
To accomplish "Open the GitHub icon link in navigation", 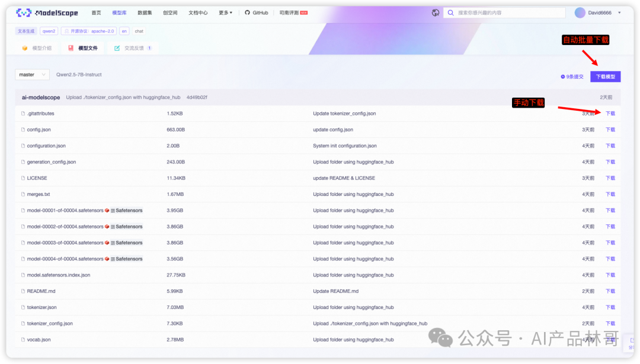I will click(247, 12).
